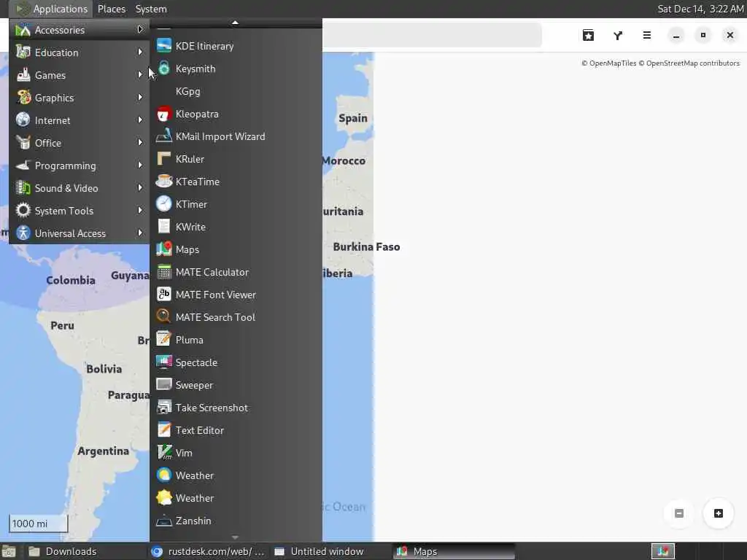Open Kleopatra certificate manager
The width and height of the screenshot is (747, 560).
click(236, 114)
